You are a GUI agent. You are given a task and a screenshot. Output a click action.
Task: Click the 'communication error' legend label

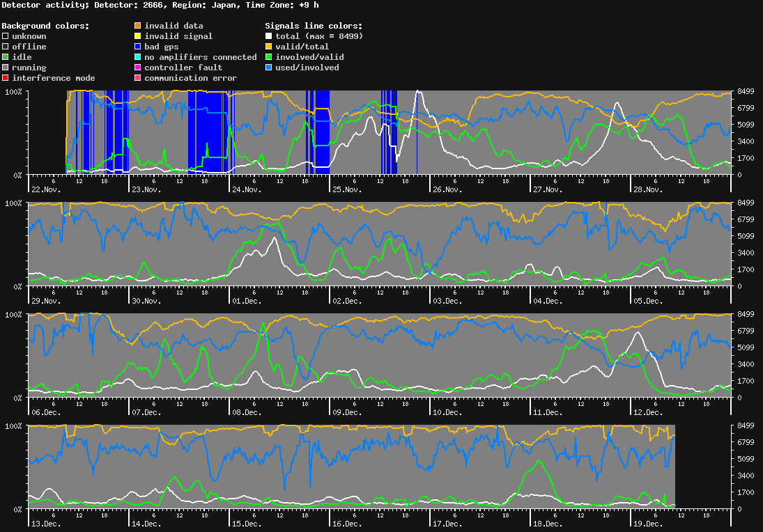coord(190,78)
